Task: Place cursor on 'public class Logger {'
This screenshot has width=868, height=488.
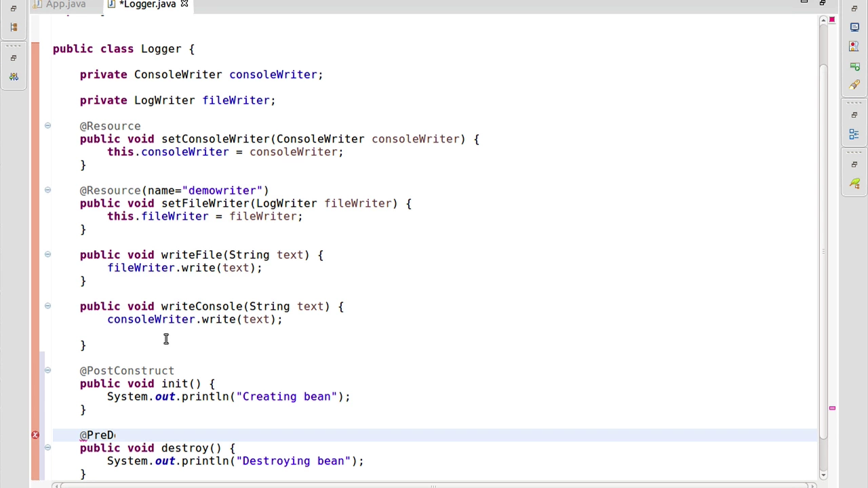Action: [123, 49]
